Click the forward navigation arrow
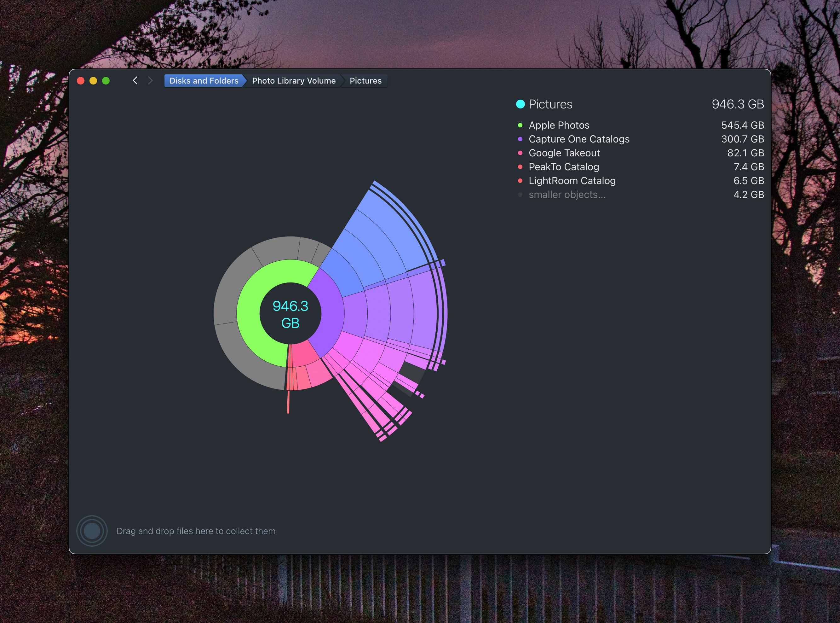The image size is (840, 623). 150,81
